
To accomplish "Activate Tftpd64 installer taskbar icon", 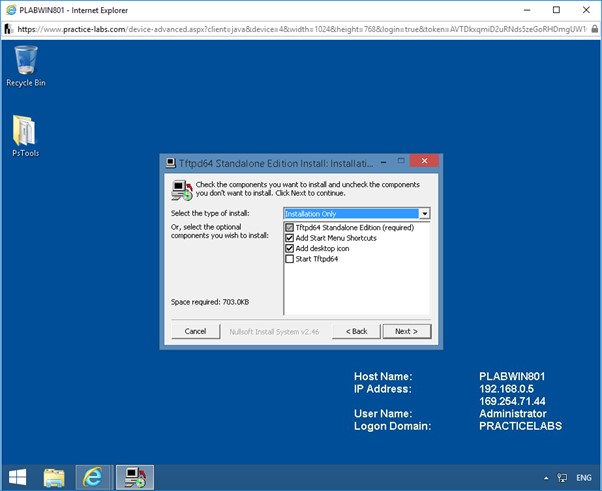I will pyautogui.click(x=135, y=477).
